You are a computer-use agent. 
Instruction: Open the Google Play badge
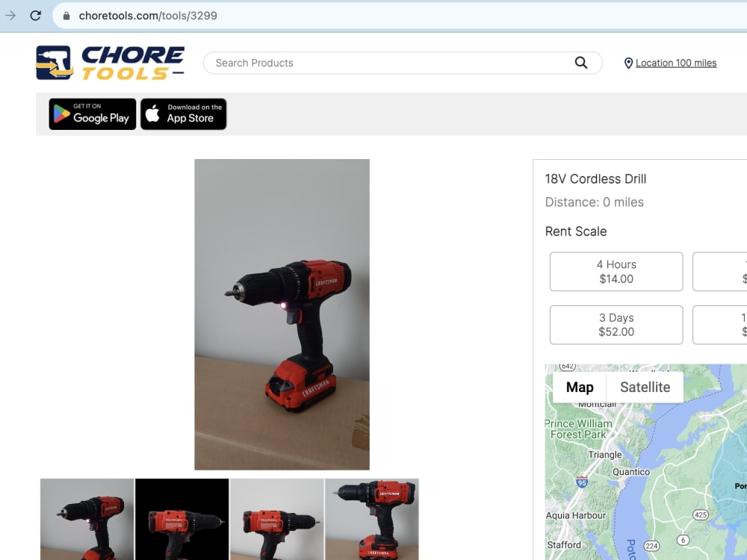93,114
